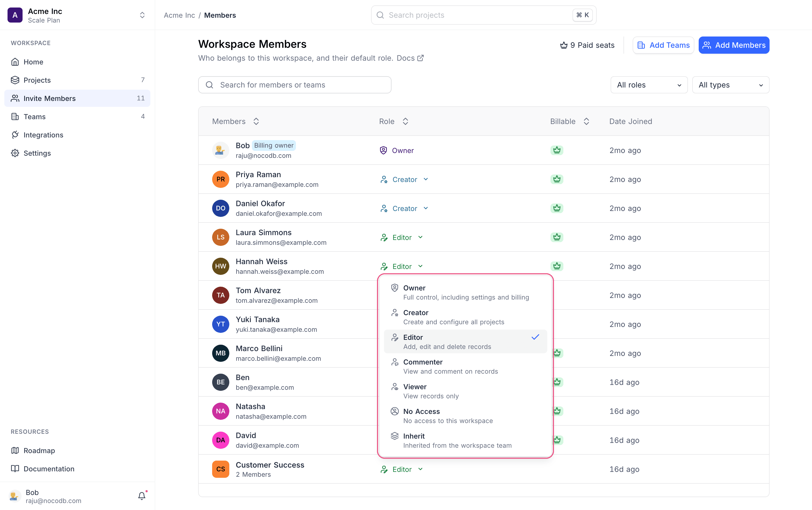Viewport: 812px width, 510px height.
Task: Open Integrations in the sidebar
Action: 77,135
